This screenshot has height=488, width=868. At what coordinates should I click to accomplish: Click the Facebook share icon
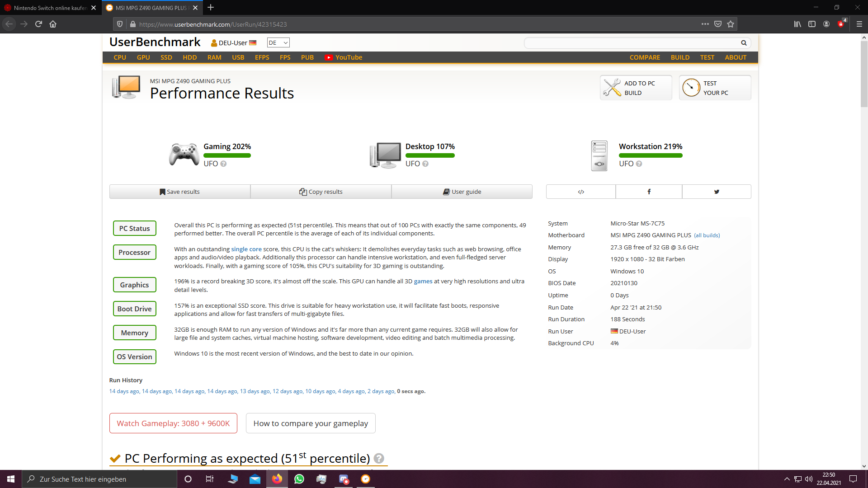(x=649, y=192)
